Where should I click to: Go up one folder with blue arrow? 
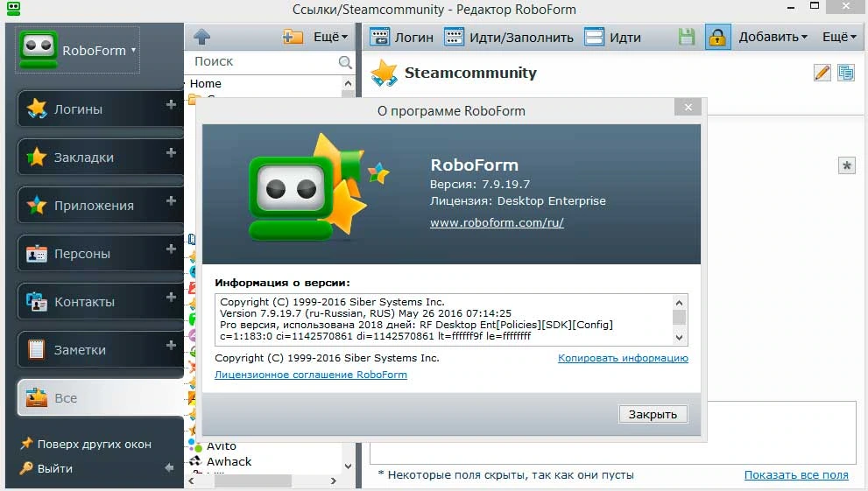click(x=202, y=37)
